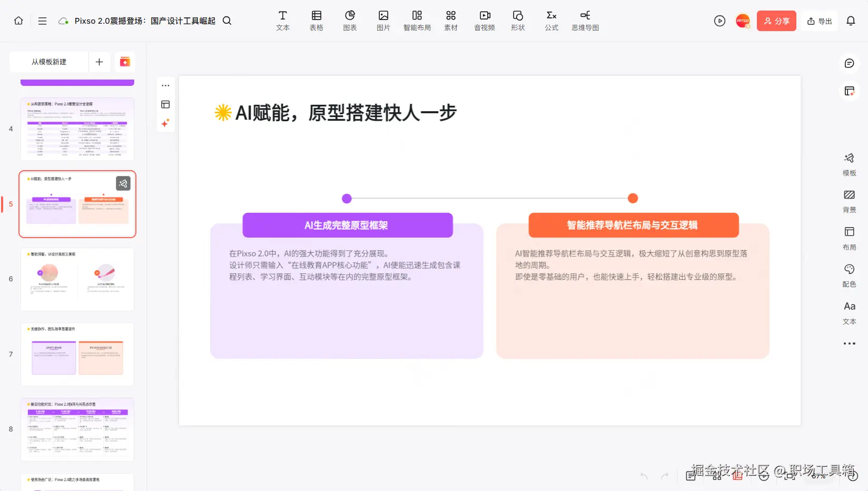
Task: Click the cloud sync status icon
Action: click(63, 21)
